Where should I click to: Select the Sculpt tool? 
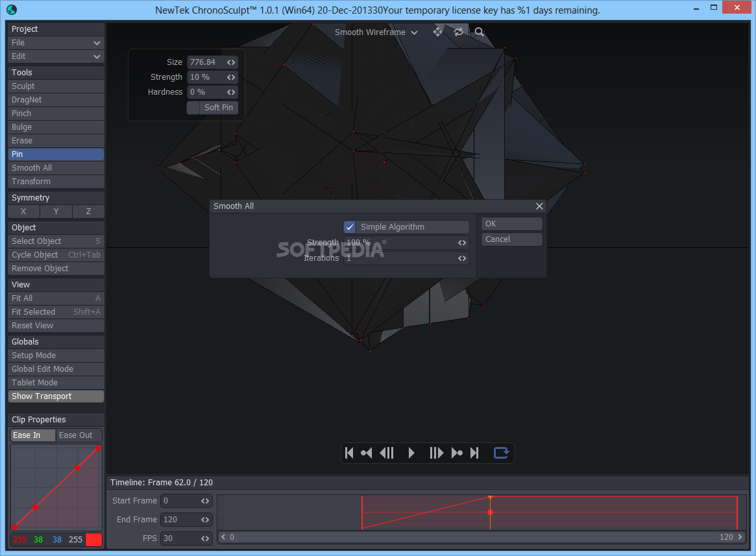pyautogui.click(x=56, y=86)
